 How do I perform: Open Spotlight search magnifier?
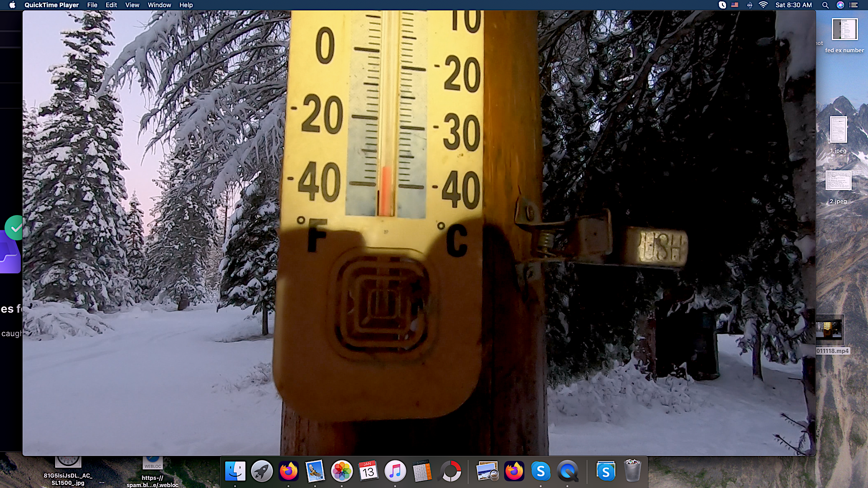pyautogui.click(x=825, y=5)
